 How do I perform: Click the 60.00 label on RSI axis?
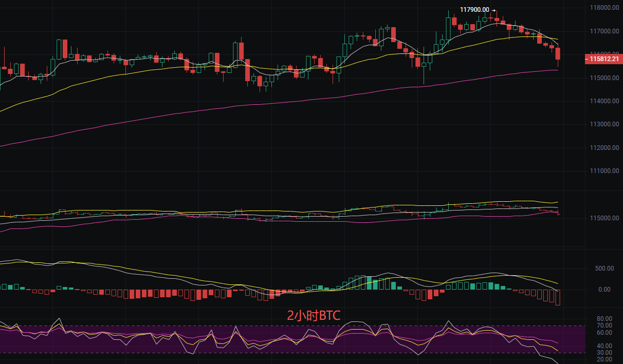[x=604, y=333]
